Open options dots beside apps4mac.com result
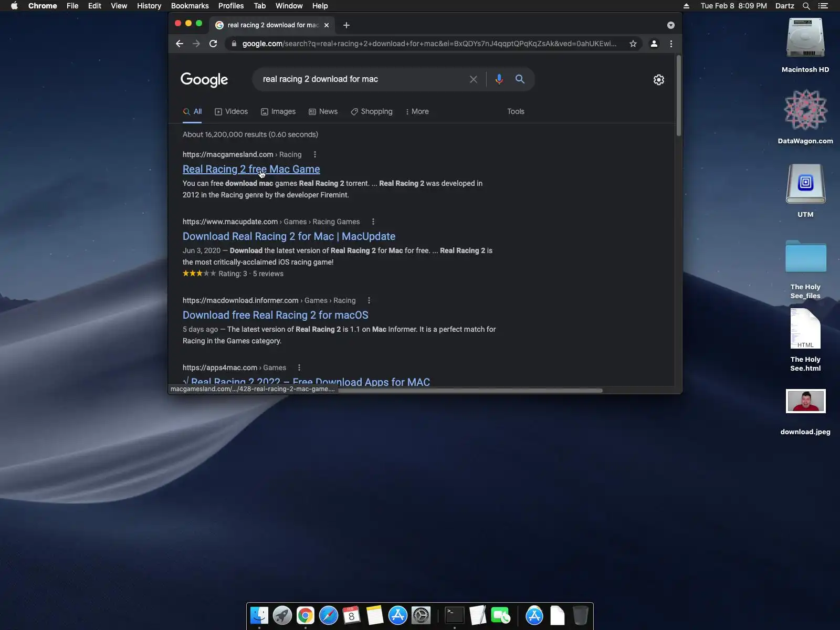Image resolution: width=840 pixels, height=630 pixels. coord(299,367)
